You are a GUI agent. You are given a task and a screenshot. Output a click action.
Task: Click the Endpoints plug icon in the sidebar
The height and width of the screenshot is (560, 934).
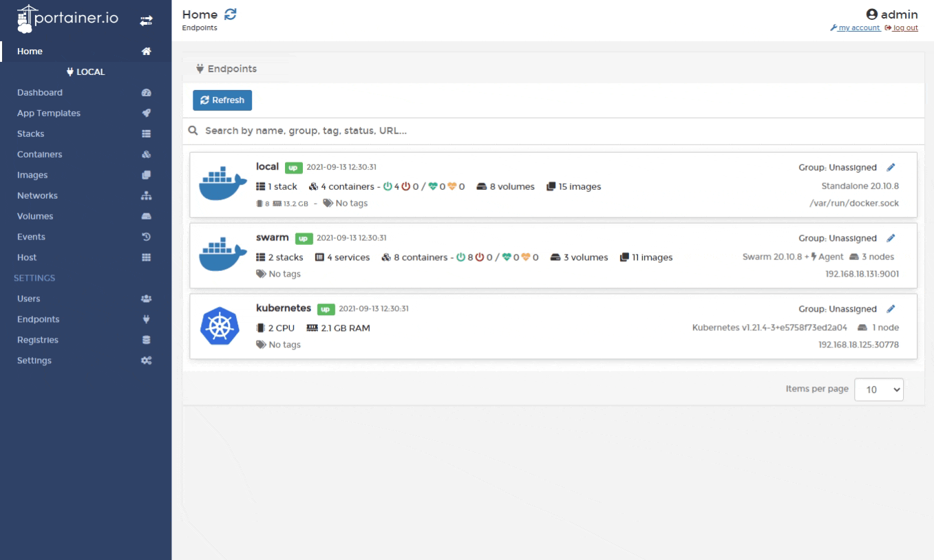(x=146, y=320)
